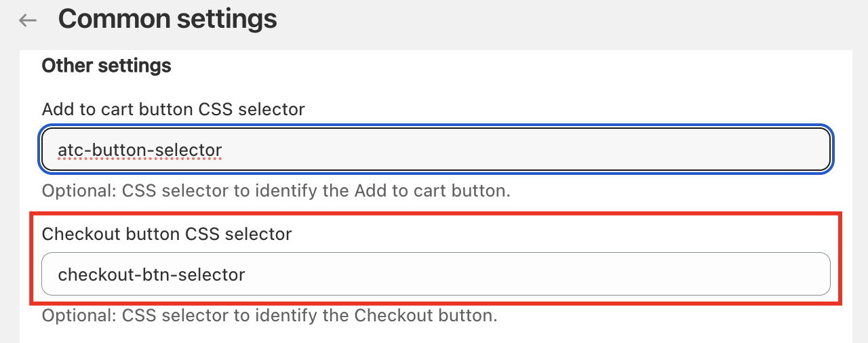Viewport: 868px width, 343px height.
Task: Click the Checkout button CSS selector label
Action: coord(167,234)
